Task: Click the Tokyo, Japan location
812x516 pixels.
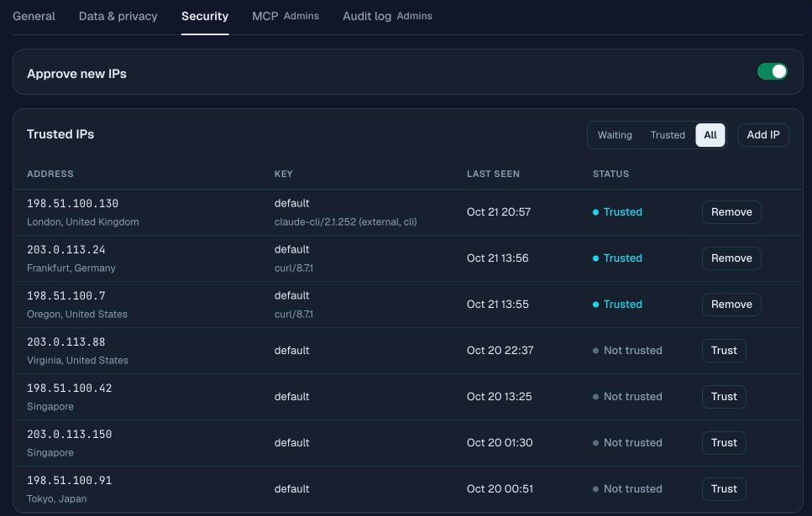Action: 56,499
